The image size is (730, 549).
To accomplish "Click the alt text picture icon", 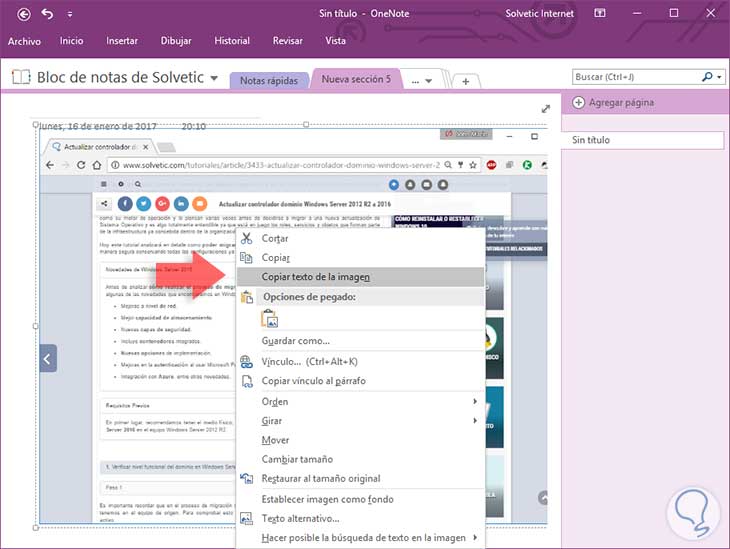I will click(246, 518).
